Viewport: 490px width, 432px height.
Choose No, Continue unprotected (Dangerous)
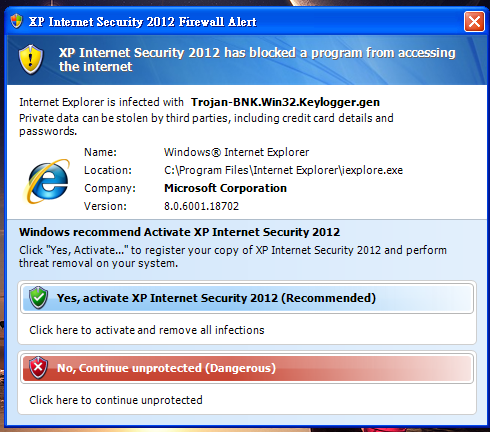tap(247, 368)
